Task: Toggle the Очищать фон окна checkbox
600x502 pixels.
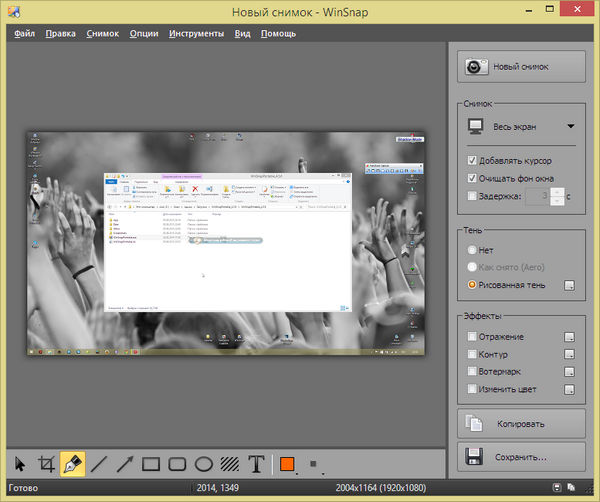Action: (472, 178)
